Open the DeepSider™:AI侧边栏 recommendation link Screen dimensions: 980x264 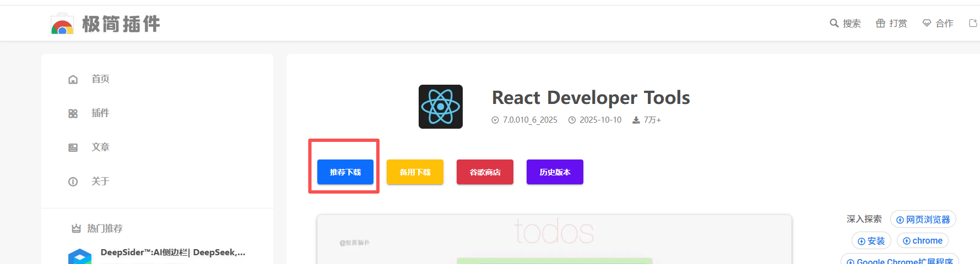point(173,252)
